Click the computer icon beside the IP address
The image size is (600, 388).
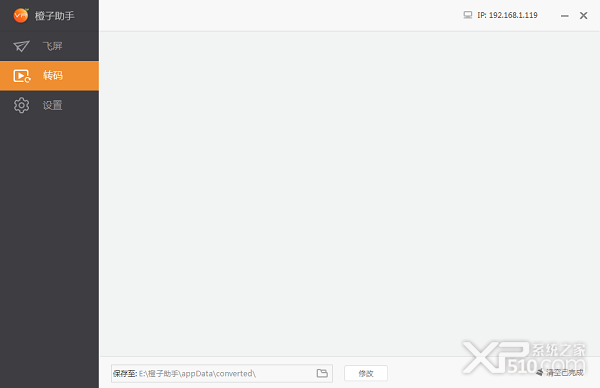pos(468,15)
